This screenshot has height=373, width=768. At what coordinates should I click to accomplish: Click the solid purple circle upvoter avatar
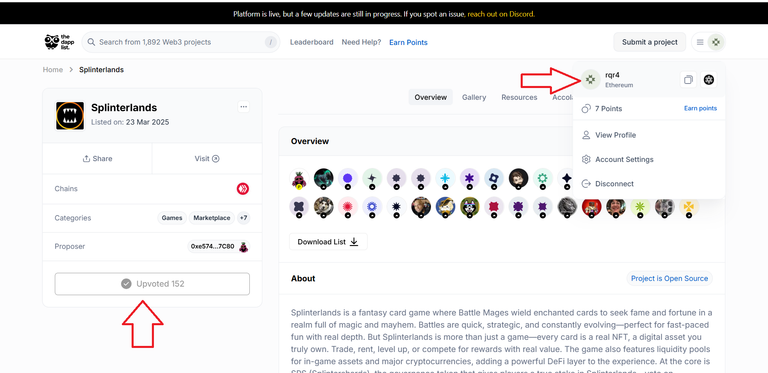[348, 179]
